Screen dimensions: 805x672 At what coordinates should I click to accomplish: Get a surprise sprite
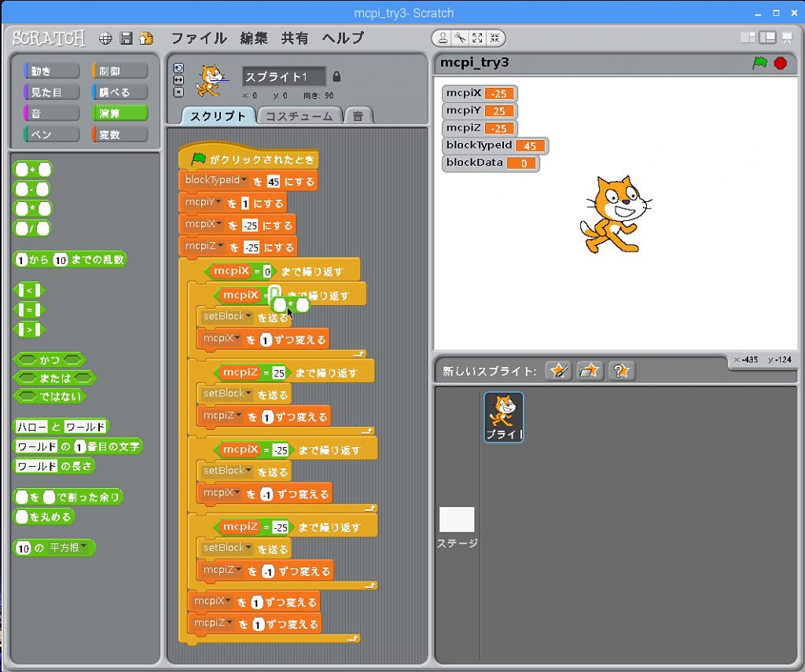[x=621, y=371]
